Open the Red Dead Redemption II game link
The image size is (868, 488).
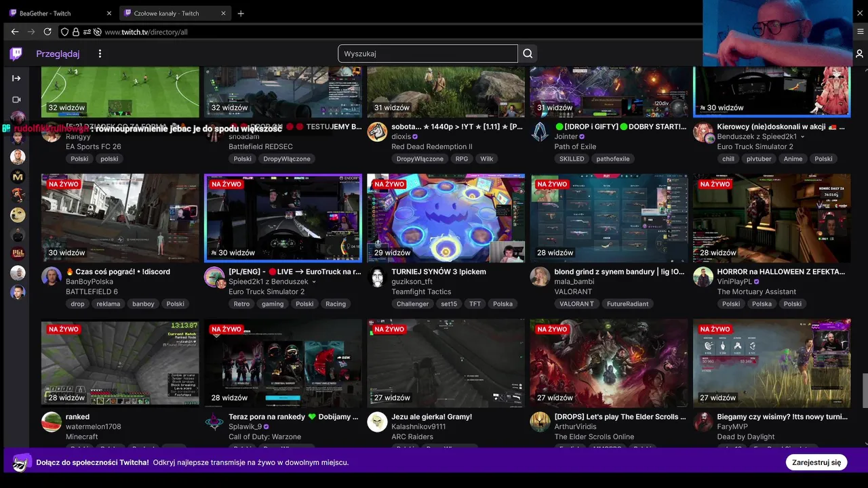click(432, 146)
